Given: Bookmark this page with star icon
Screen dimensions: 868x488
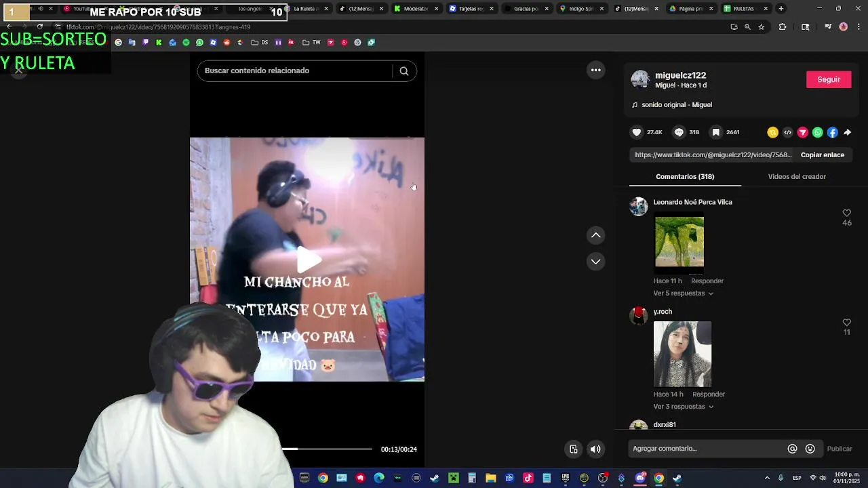Looking at the screenshot, I should [761, 27].
